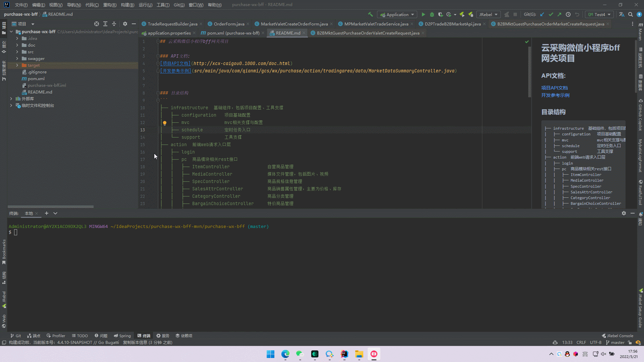Toggle the read-only lock in the status bar
The image size is (644, 362).
point(630,343)
